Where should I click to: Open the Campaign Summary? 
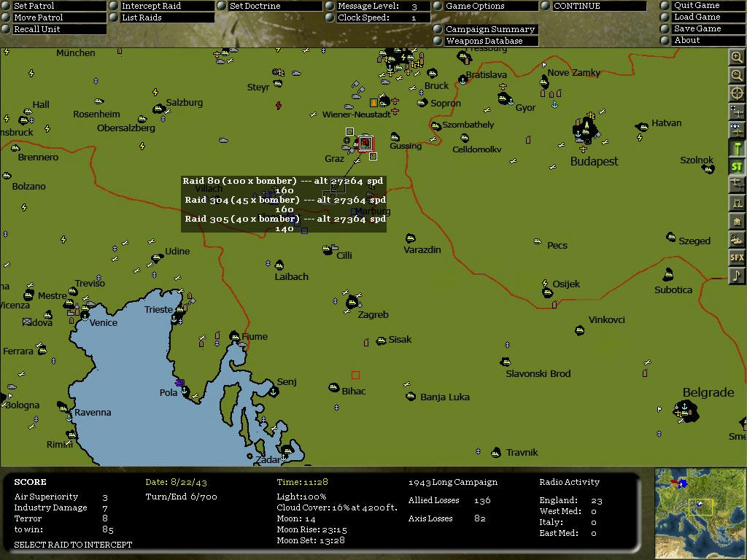pyautogui.click(x=485, y=29)
